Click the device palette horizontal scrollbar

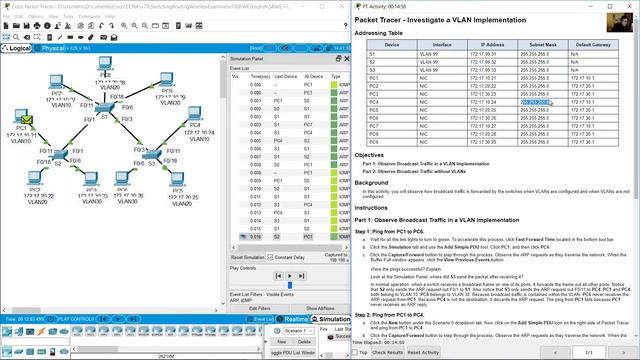(98, 349)
